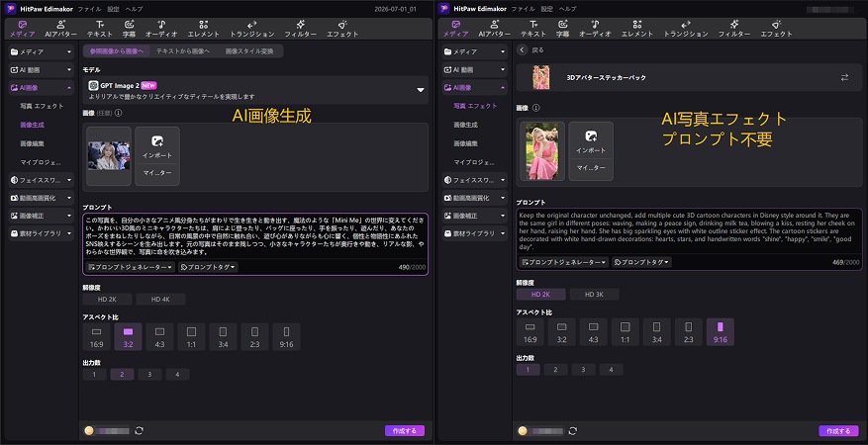Select HD 3K resolution in right window
This screenshot has width=868, height=445.
pyautogui.click(x=595, y=294)
